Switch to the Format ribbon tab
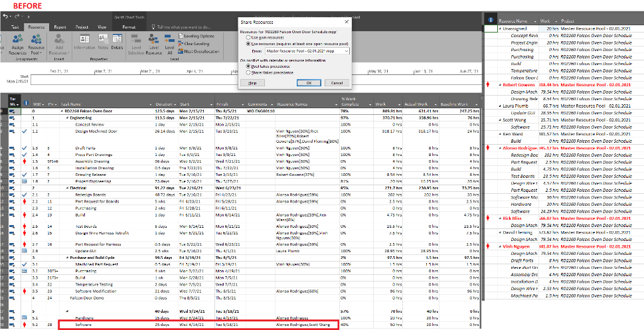Screen dimensions: 644x330 pyautogui.click(x=129, y=27)
